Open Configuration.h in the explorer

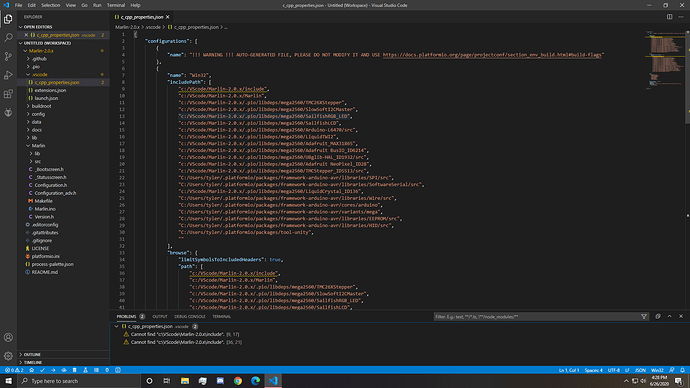coord(51,185)
